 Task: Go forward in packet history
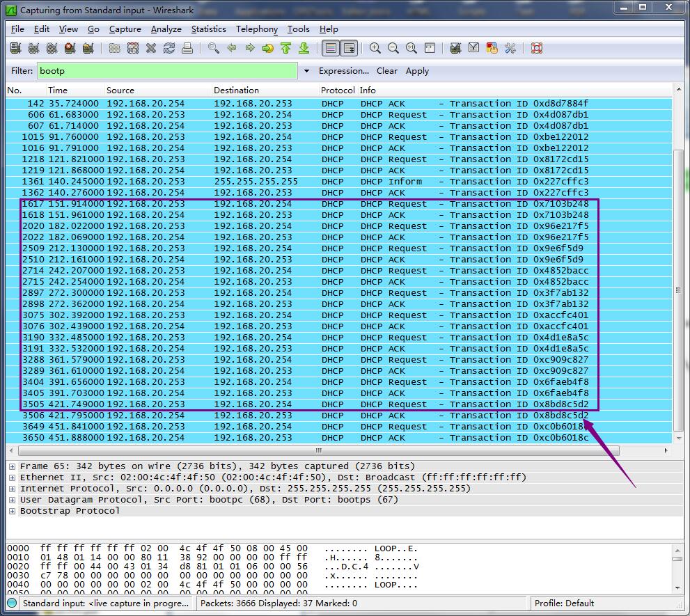tap(249, 48)
